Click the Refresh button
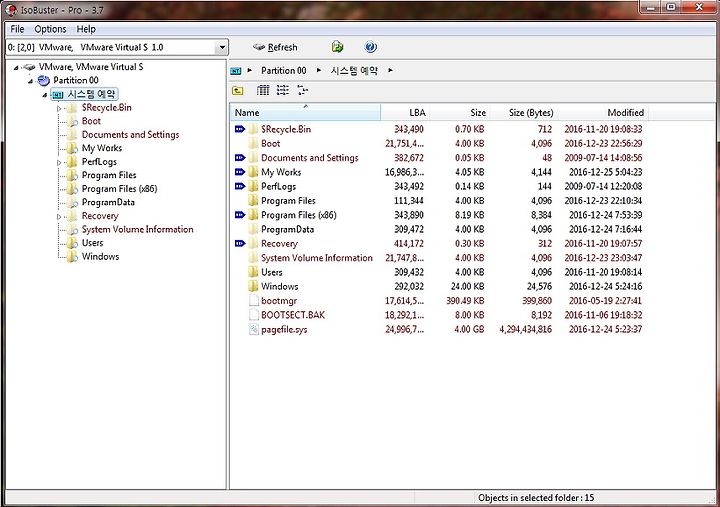 click(276, 47)
